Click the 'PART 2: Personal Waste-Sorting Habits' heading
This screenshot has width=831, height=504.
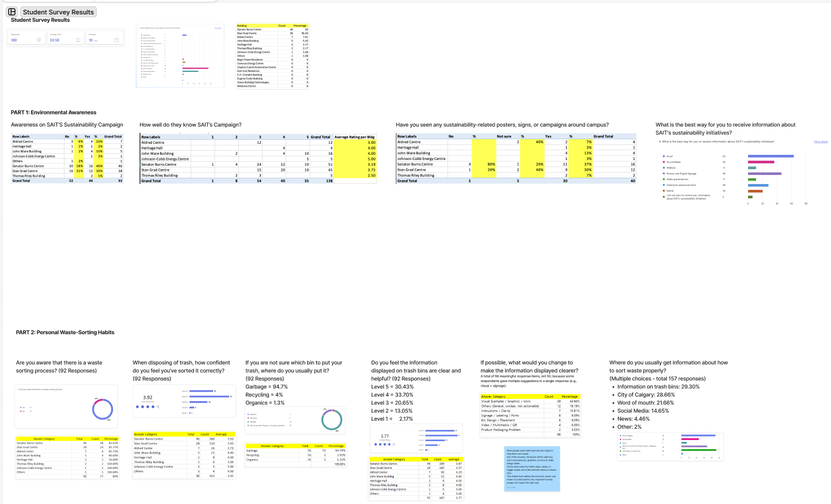[x=65, y=333]
